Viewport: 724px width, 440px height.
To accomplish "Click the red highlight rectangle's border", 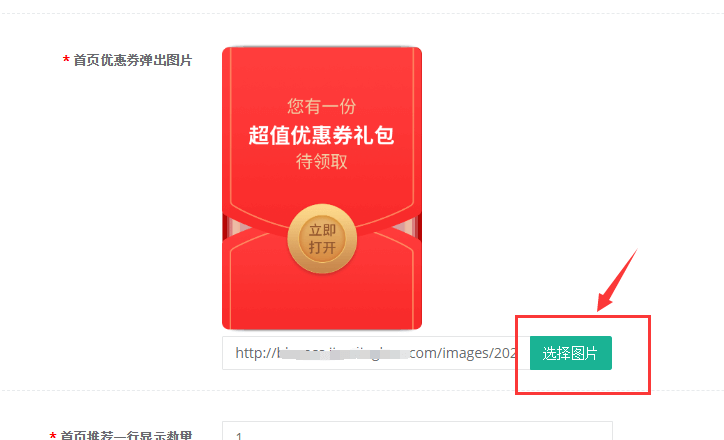I will pos(583,317).
